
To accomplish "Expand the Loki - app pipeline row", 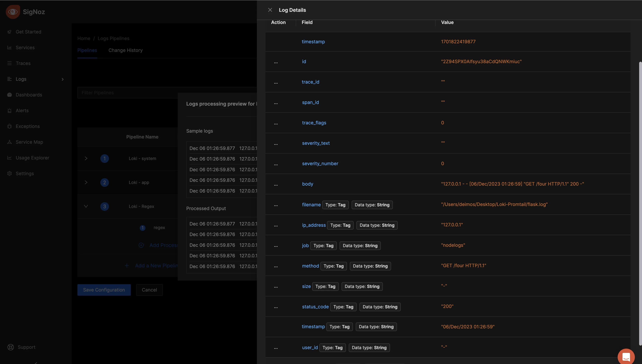I will coord(86,182).
